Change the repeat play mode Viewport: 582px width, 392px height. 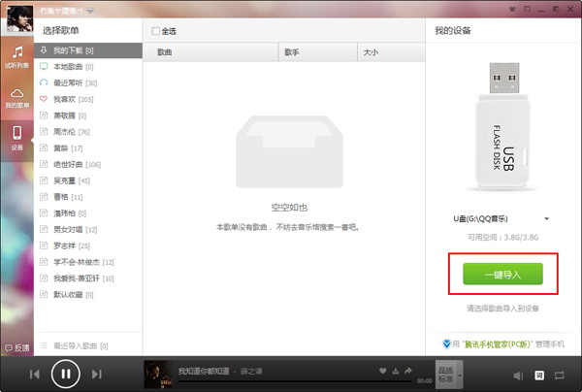pyautogui.click(x=559, y=376)
